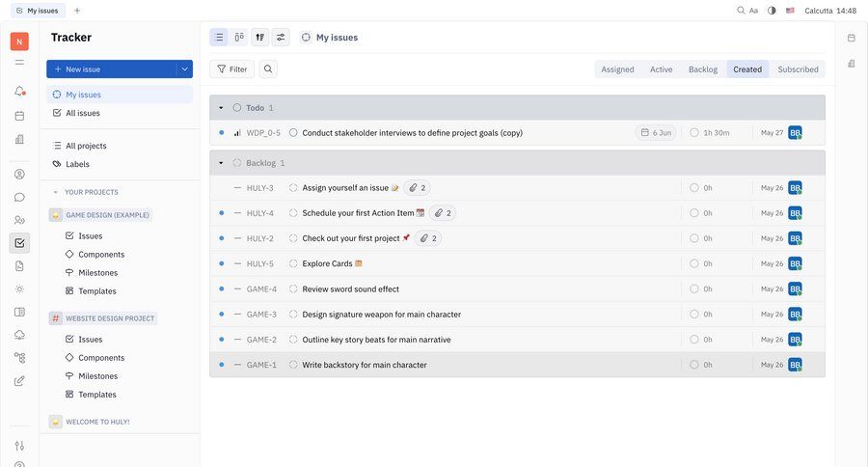The height and width of the screenshot is (467, 868).
Task: Click the 6 Jun due date chip
Action: click(x=656, y=133)
